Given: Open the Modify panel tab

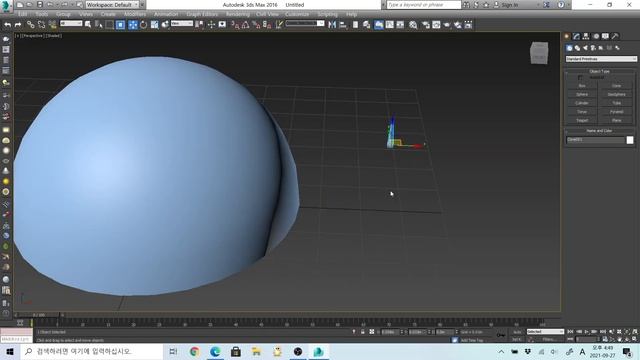Looking at the screenshot, I should point(576,36).
